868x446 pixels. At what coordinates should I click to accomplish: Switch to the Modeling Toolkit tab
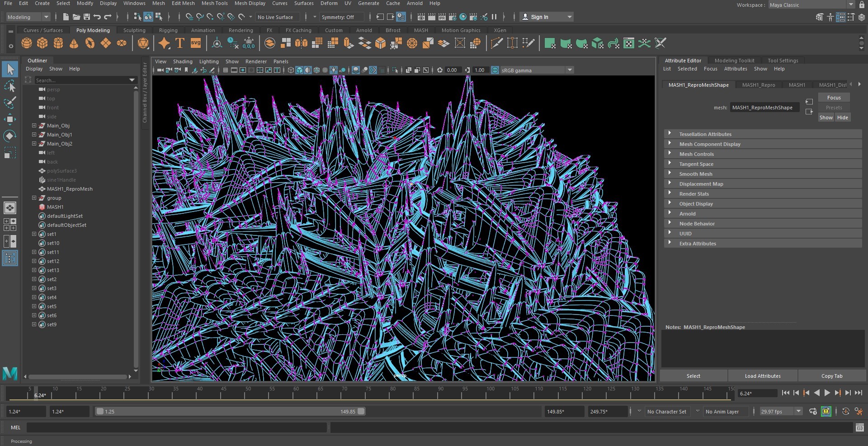(734, 61)
